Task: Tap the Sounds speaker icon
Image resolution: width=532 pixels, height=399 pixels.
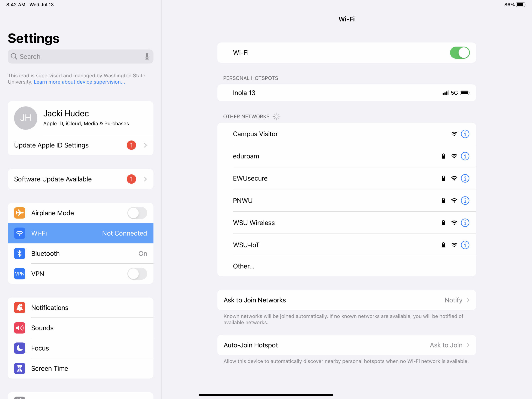Action: point(20,328)
